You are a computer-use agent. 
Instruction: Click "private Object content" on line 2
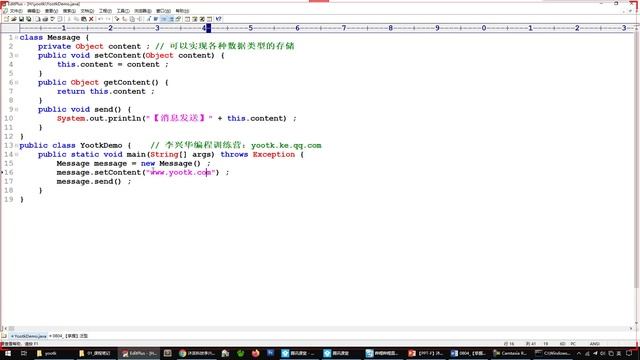coord(89,47)
